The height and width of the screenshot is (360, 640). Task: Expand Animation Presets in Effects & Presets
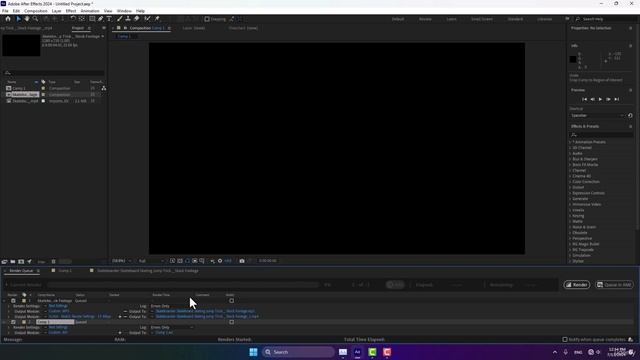570,142
